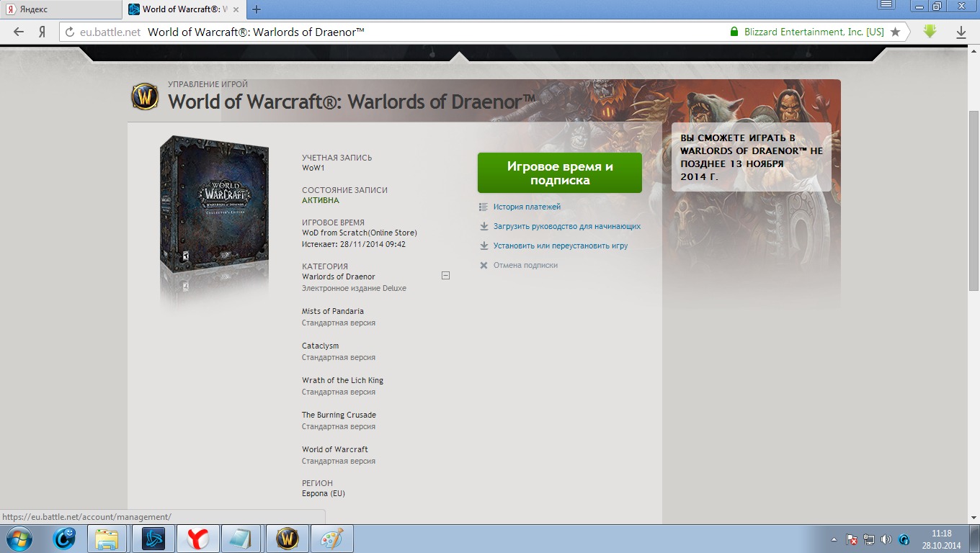Image resolution: width=980 pixels, height=553 pixels.
Task: Open the browser menu icon in title bar
Action: 886,5
